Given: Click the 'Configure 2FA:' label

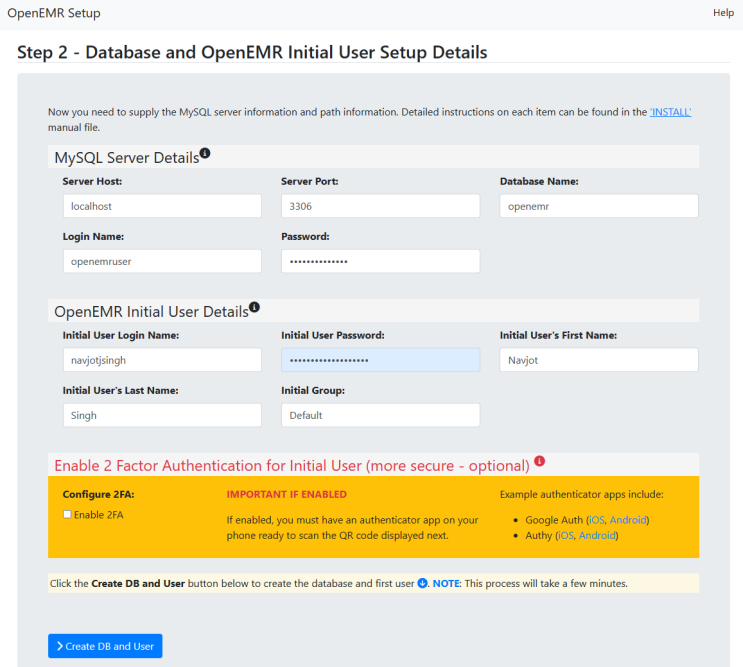Looking at the screenshot, I should click(x=99, y=495).
